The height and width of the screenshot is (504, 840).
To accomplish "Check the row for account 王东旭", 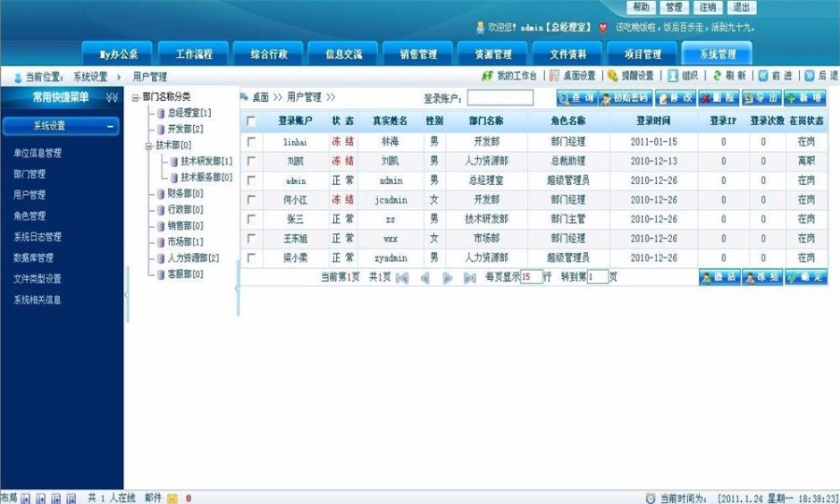I will [251, 238].
